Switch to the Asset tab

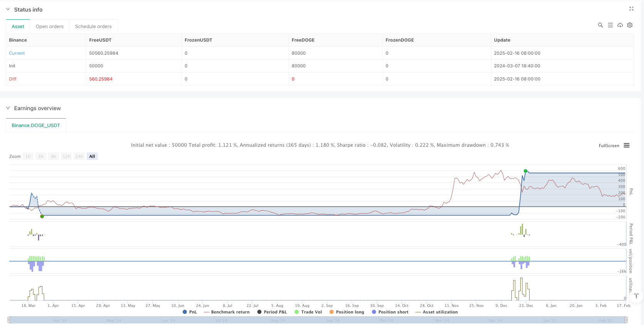(x=18, y=27)
